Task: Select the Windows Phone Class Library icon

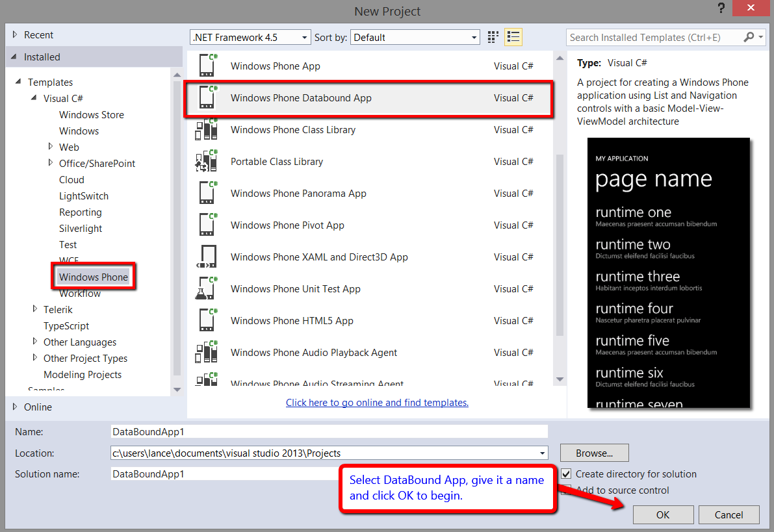Action: coord(207,130)
